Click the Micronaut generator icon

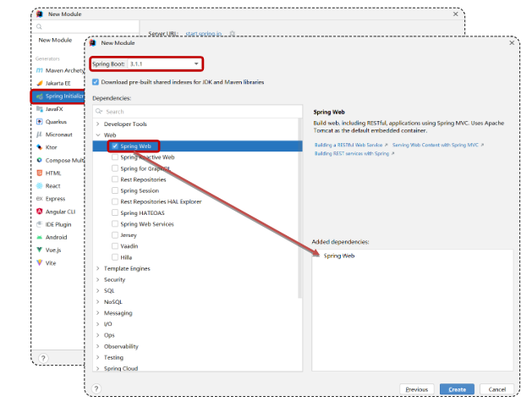[40, 135]
